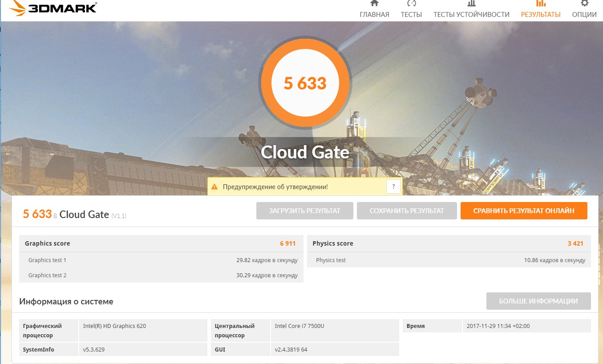Click the home icon above ГЛАВНАЯ
This screenshot has width=603, height=364.
(374, 3)
